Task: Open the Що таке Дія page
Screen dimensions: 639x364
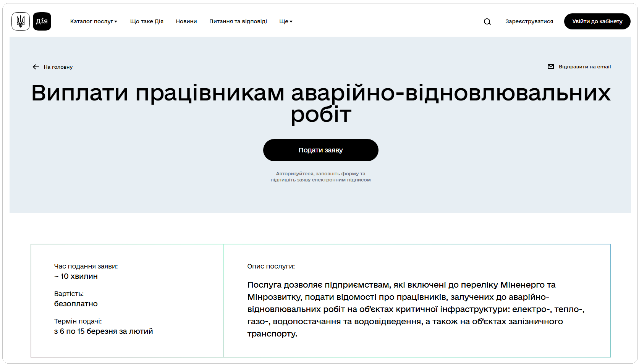Action: pyautogui.click(x=147, y=21)
